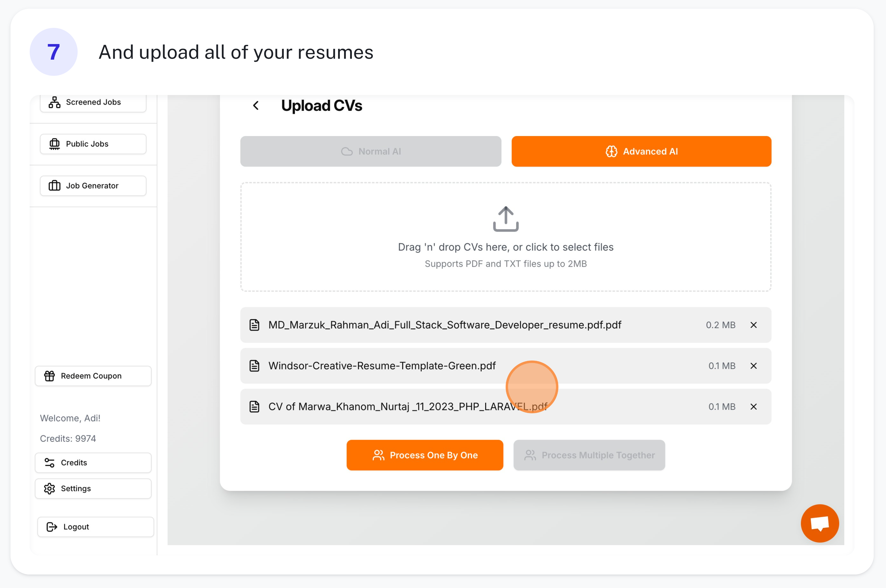Switch processing mode to Normal AI

(370, 151)
